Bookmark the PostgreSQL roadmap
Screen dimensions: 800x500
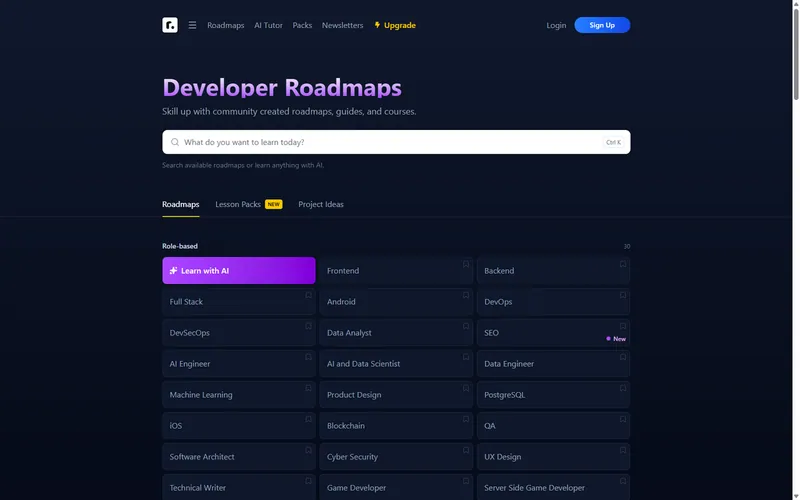click(x=623, y=388)
